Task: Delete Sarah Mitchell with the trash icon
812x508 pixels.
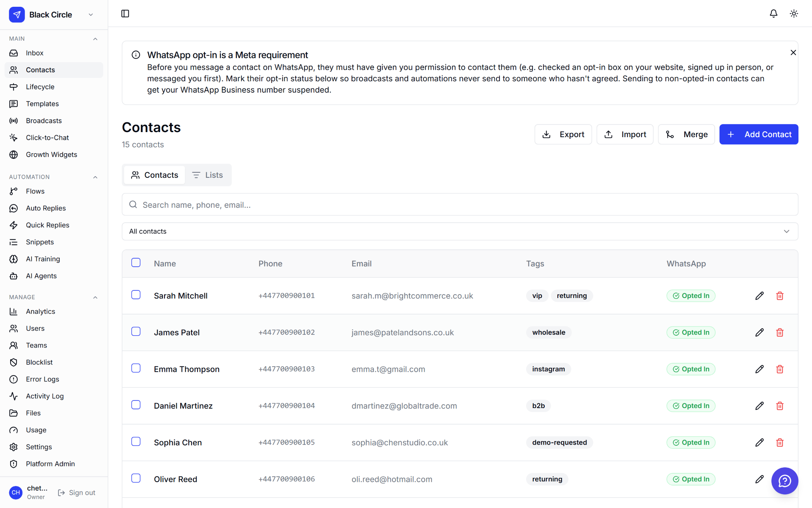Action: point(780,296)
